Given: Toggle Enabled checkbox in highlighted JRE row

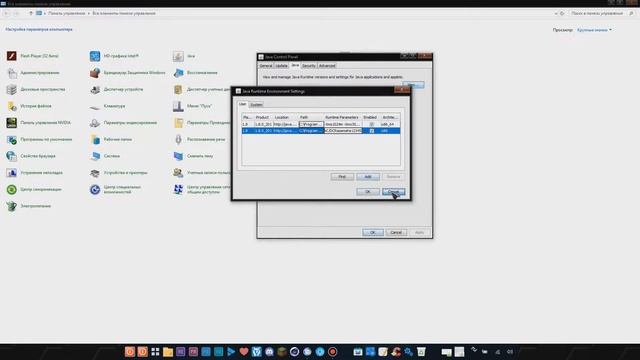Looking at the screenshot, I should click(x=371, y=131).
